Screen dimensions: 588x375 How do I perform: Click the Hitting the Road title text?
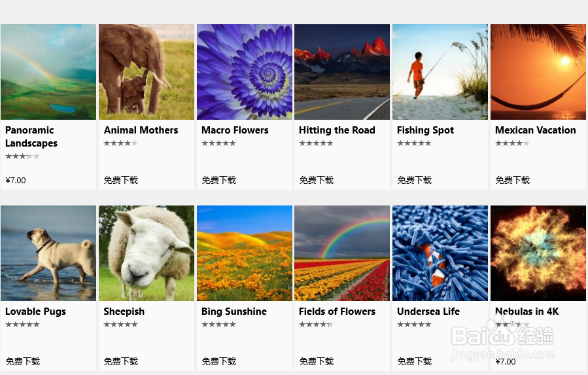pyautogui.click(x=337, y=130)
